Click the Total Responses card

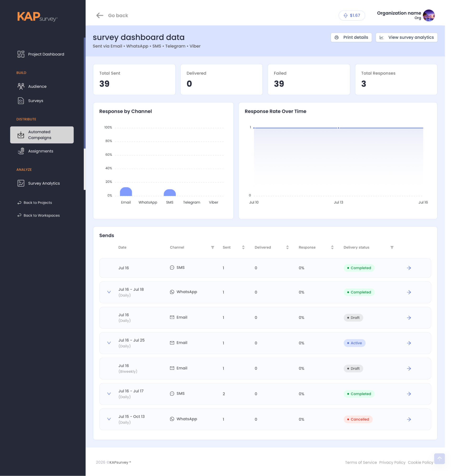point(396,80)
